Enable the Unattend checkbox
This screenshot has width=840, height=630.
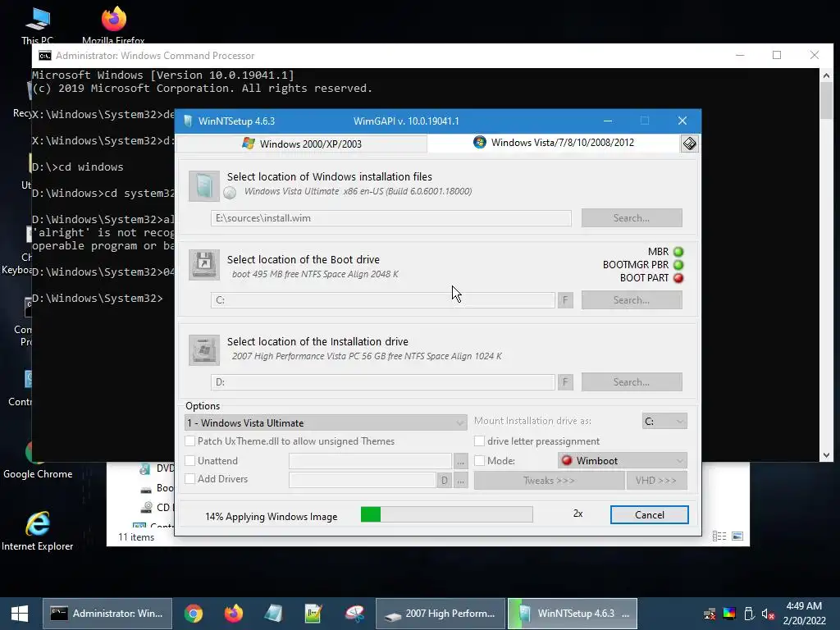point(189,461)
